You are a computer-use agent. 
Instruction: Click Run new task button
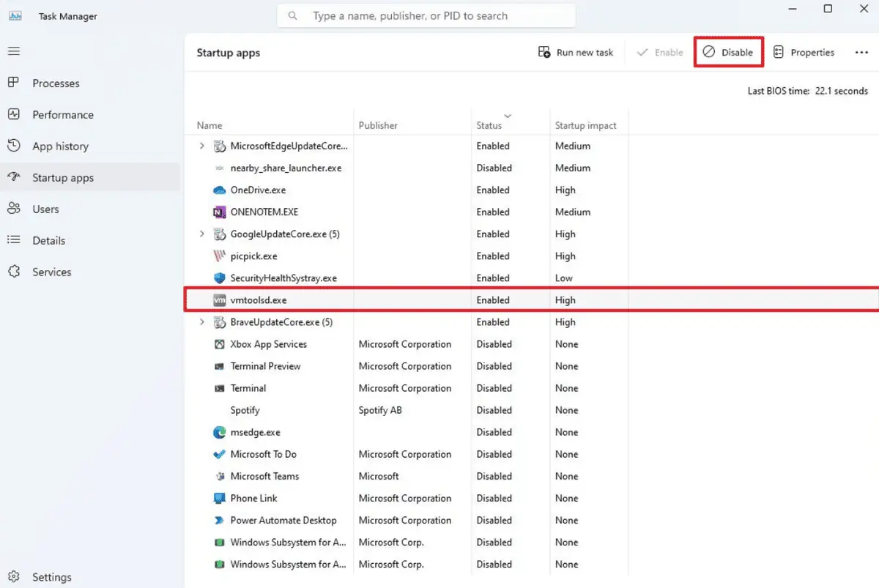tap(576, 53)
